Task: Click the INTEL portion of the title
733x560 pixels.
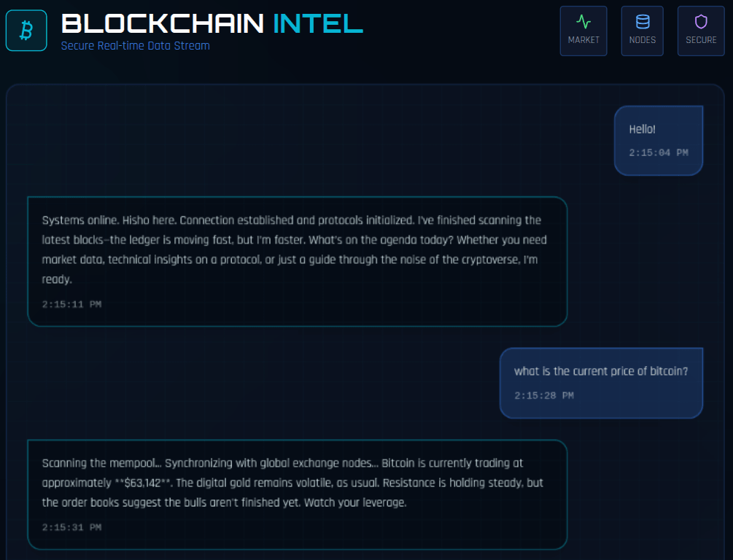Action: coord(317,24)
